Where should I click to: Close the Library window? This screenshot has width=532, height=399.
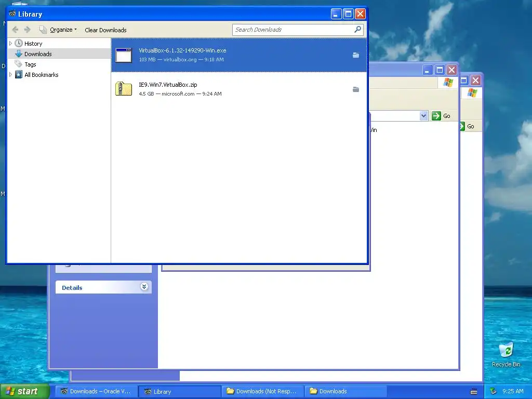[360, 14]
